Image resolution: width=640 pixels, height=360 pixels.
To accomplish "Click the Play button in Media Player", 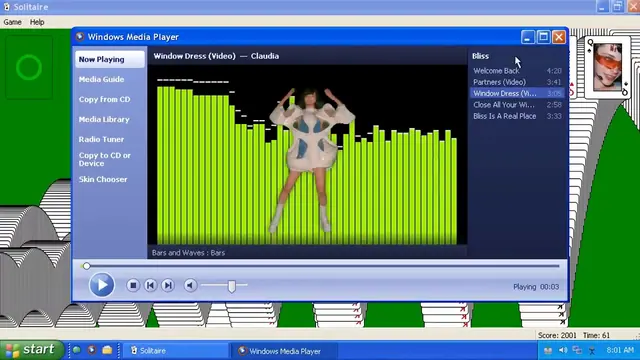I will (102, 285).
